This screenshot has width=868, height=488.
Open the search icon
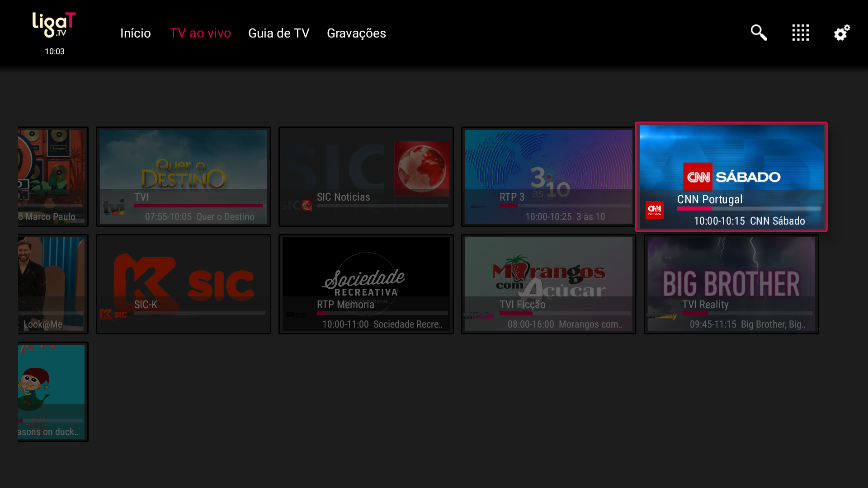[759, 33]
